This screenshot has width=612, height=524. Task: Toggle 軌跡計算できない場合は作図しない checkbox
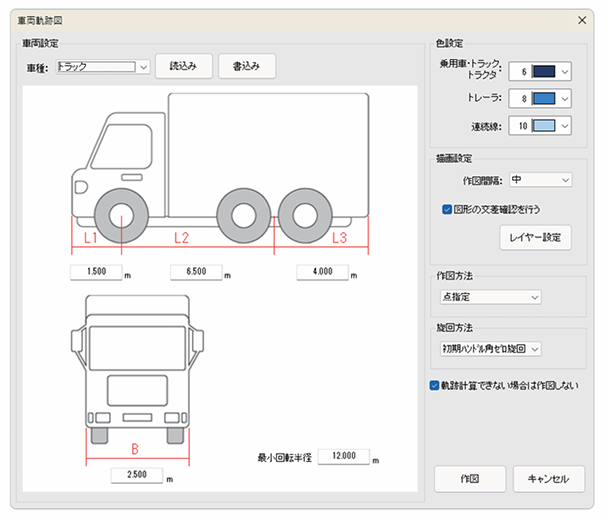tap(434, 385)
